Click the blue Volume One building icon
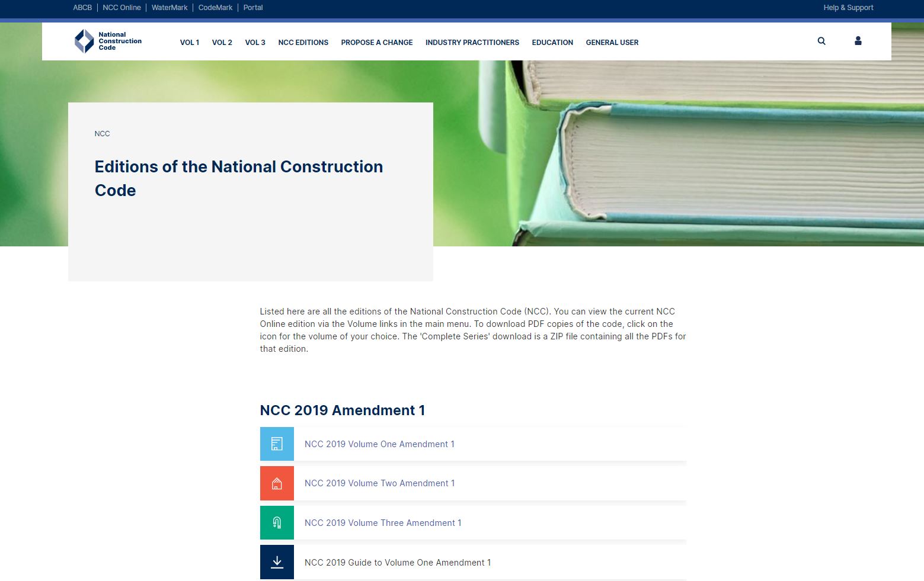 [x=277, y=444]
